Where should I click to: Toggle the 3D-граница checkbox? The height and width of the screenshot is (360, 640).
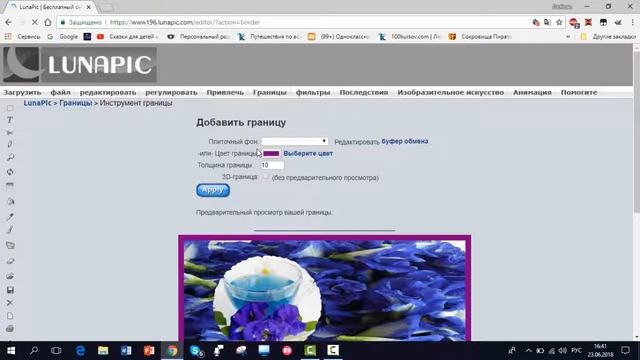click(265, 176)
